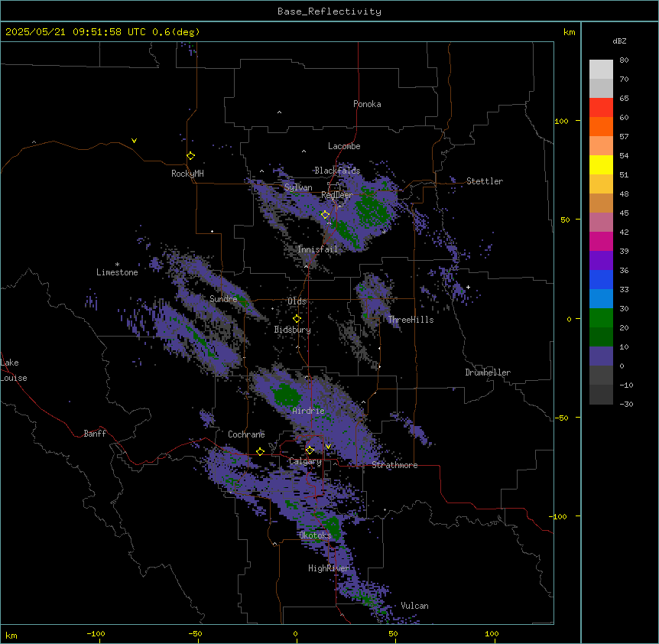Click the Limestone label
The image size is (659, 644).
pyautogui.click(x=117, y=272)
